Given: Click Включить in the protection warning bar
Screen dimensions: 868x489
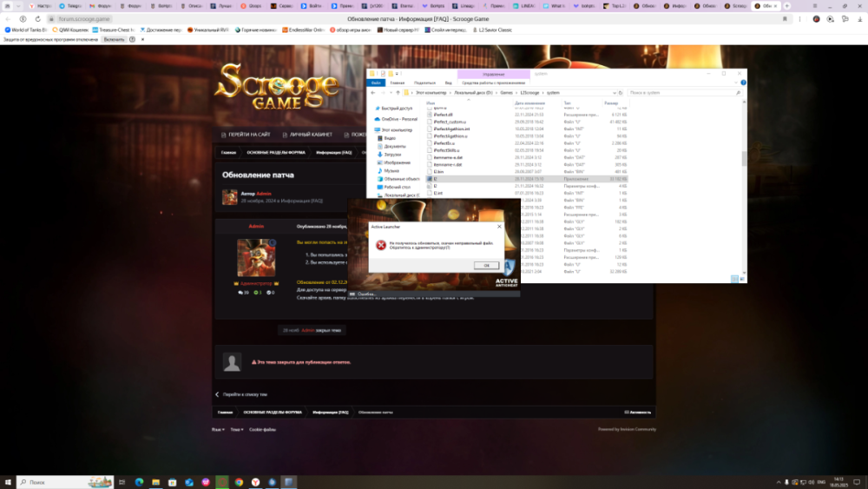Looking at the screenshot, I should [x=114, y=39].
